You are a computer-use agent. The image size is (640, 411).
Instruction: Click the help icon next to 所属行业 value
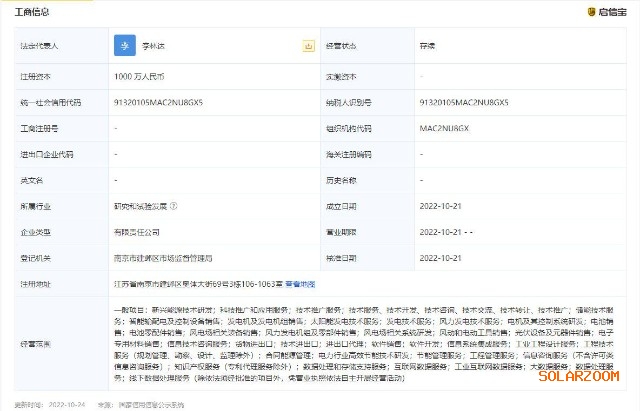click(x=174, y=206)
